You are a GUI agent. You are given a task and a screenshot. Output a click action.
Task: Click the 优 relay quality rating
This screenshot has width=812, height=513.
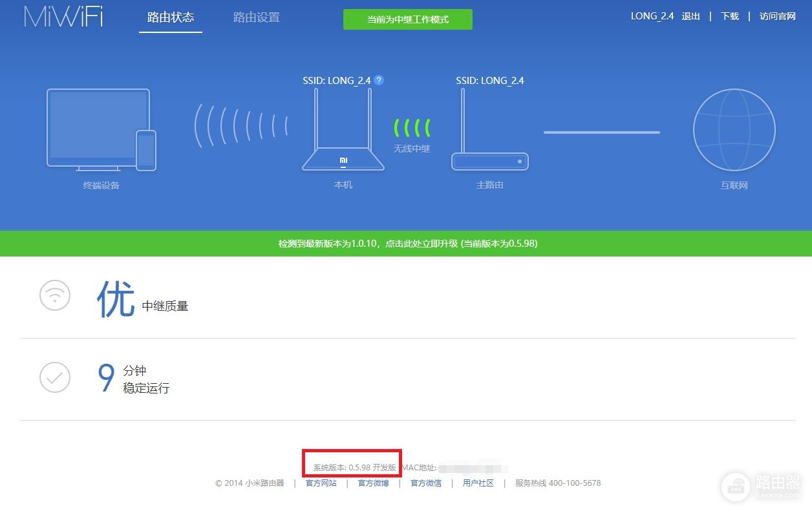pos(115,299)
